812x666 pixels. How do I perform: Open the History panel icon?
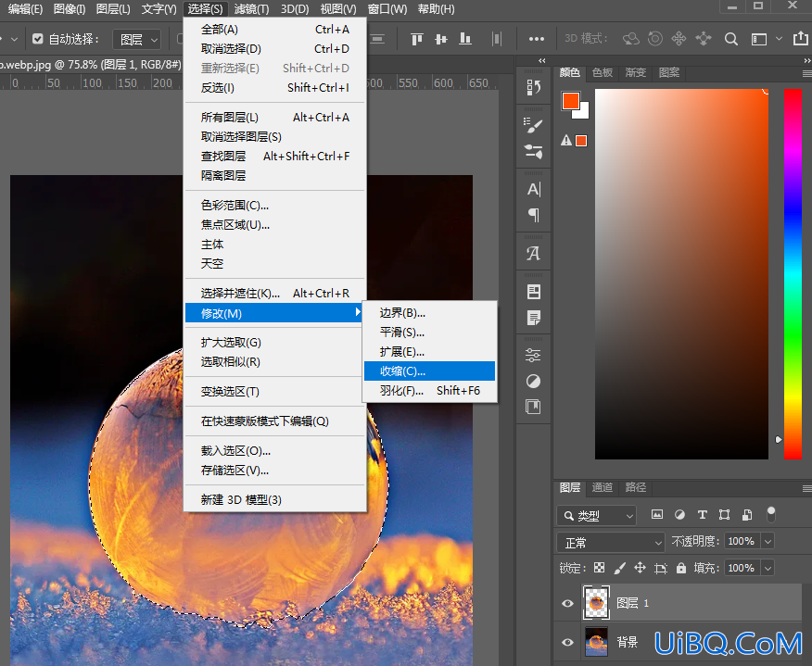pos(533,87)
